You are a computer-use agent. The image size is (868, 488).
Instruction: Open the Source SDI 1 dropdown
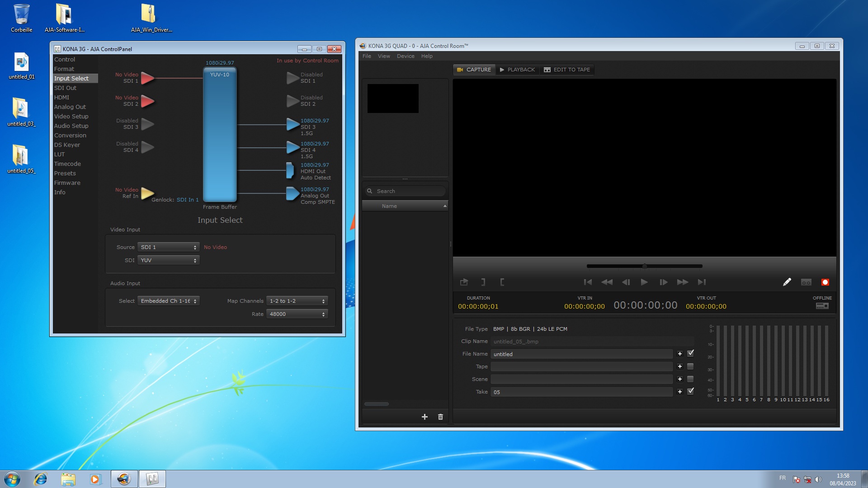(169, 247)
